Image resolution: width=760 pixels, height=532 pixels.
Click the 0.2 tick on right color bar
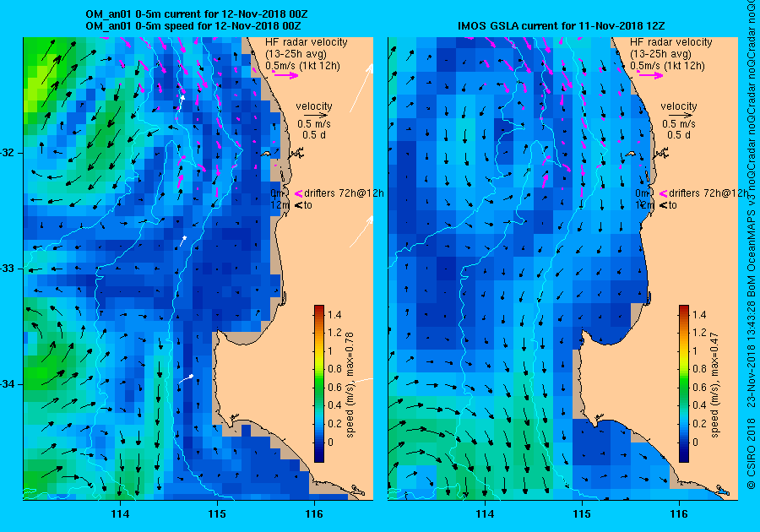point(699,423)
